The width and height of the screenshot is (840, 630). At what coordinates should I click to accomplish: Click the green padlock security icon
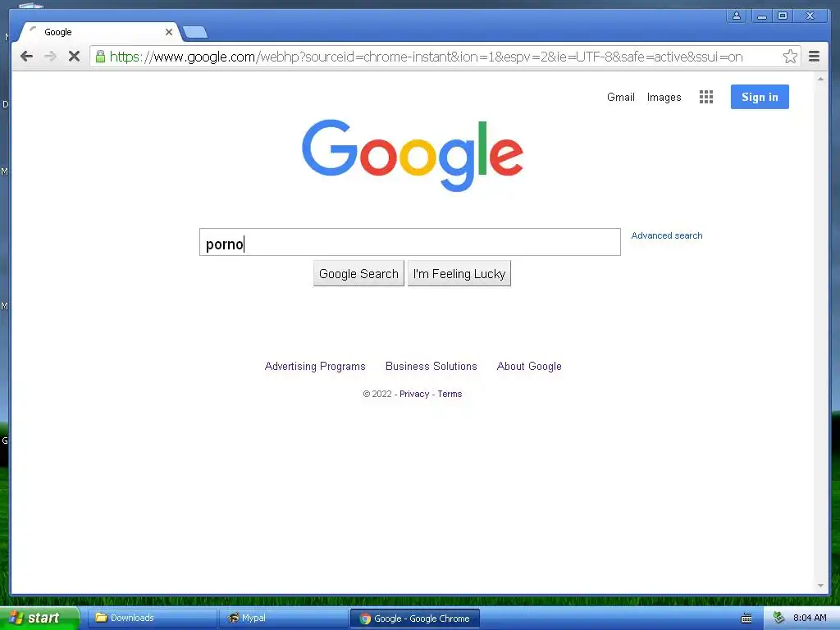click(100, 57)
